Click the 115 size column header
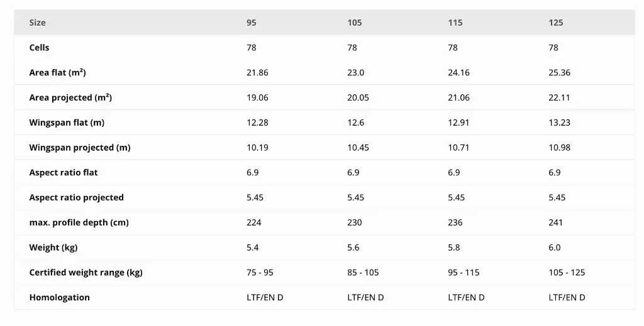644x326 pixels. tap(455, 23)
